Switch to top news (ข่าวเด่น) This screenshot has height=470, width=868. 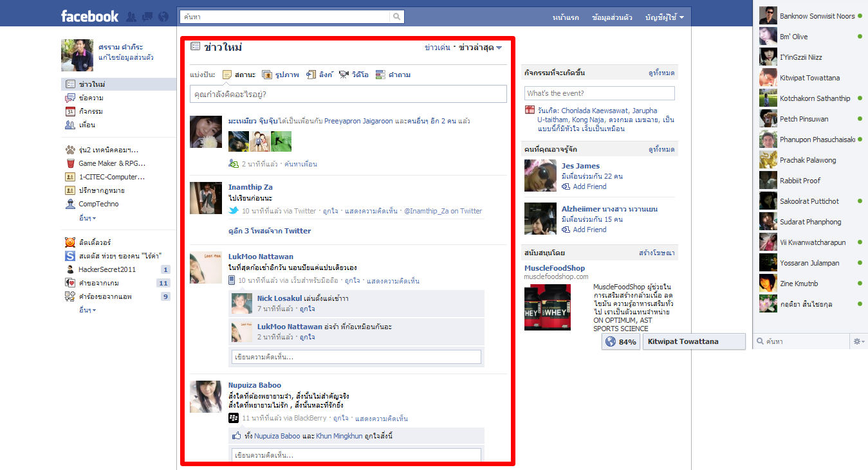tap(438, 48)
